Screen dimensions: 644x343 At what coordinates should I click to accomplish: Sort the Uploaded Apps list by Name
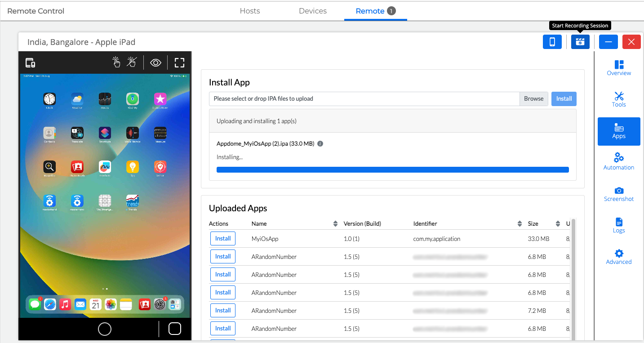[x=335, y=223]
